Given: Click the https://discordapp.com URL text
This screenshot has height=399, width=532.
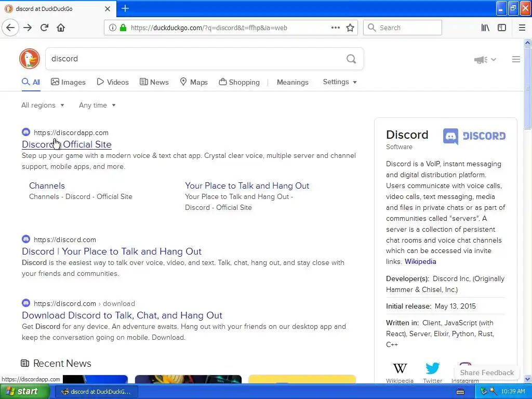Looking at the screenshot, I should click(x=71, y=132).
